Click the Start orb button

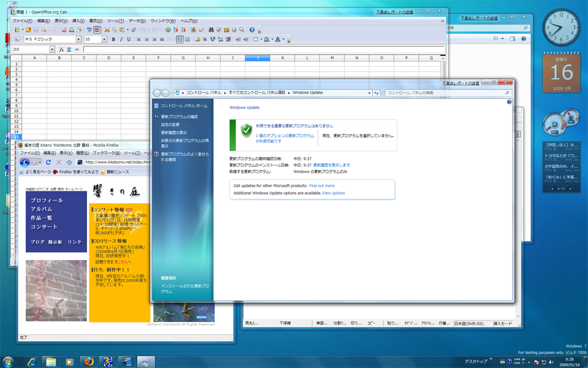(x=8, y=362)
